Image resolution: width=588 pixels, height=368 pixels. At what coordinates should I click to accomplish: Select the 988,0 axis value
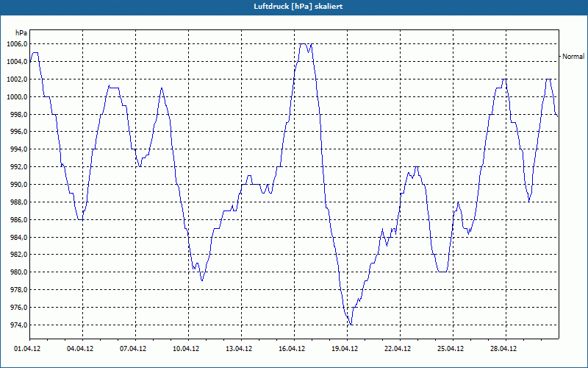pyautogui.click(x=18, y=202)
